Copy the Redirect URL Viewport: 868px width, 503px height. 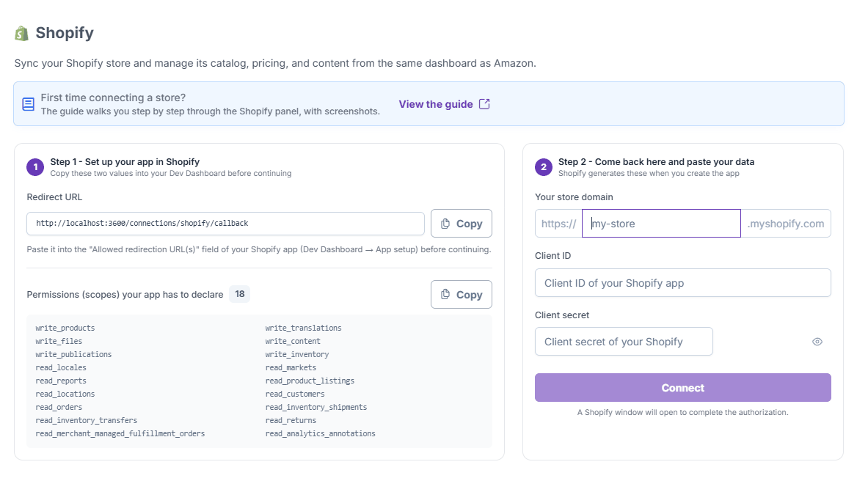[x=461, y=224]
